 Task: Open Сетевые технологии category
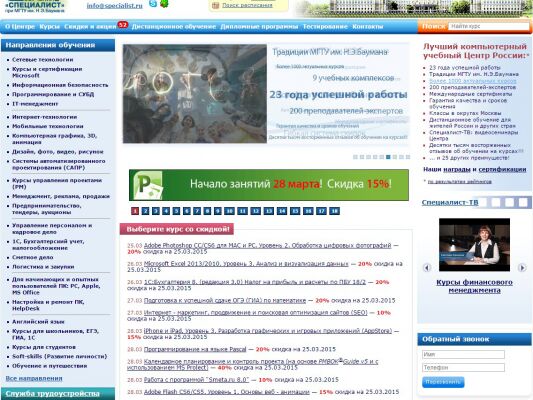(x=42, y=59)
